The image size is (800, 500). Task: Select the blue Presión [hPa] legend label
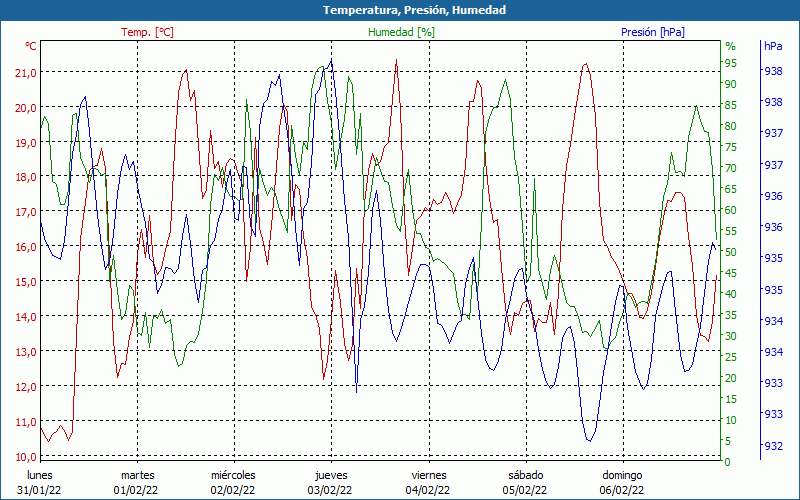[653, 32]
